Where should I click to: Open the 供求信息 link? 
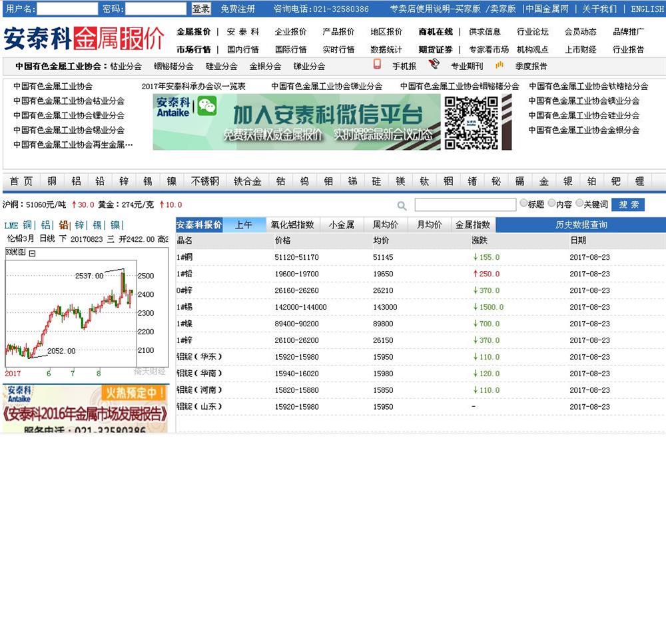tap(485, 32)
